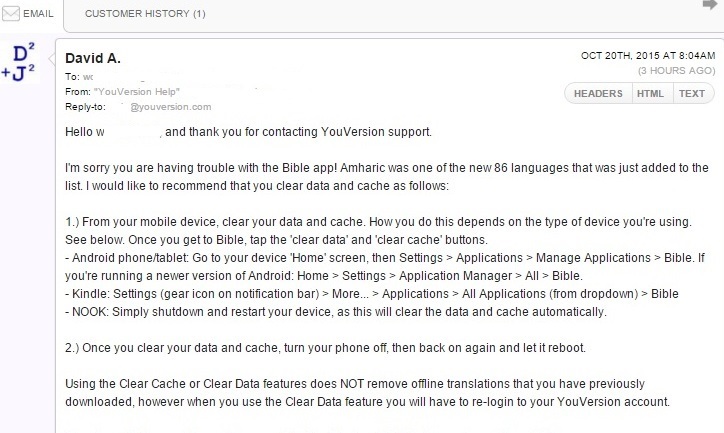The image size is (724, 433).
Task: Show the message Headers
Action: click(598, 94)
